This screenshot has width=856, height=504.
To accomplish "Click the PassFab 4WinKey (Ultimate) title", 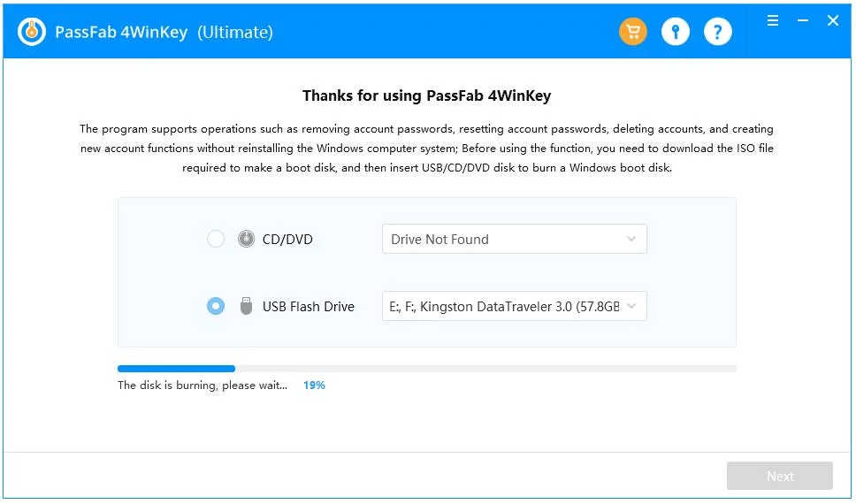I will [164, 33].
